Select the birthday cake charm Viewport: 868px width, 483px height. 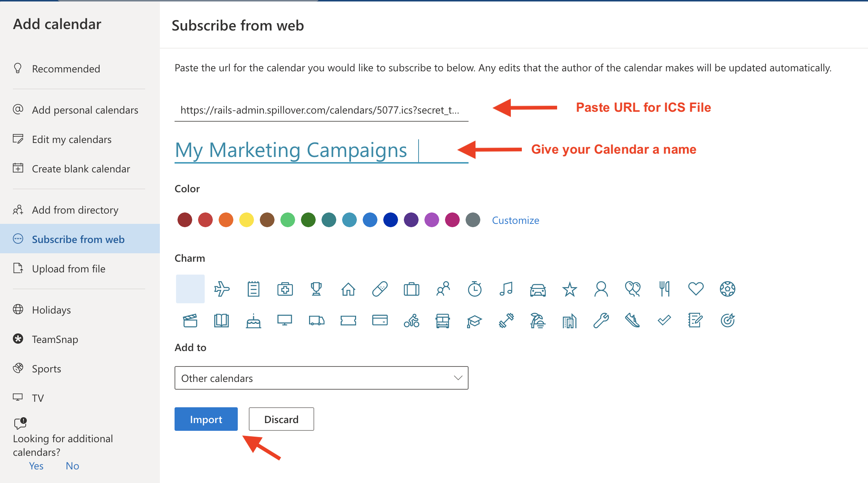coord(253,321)
